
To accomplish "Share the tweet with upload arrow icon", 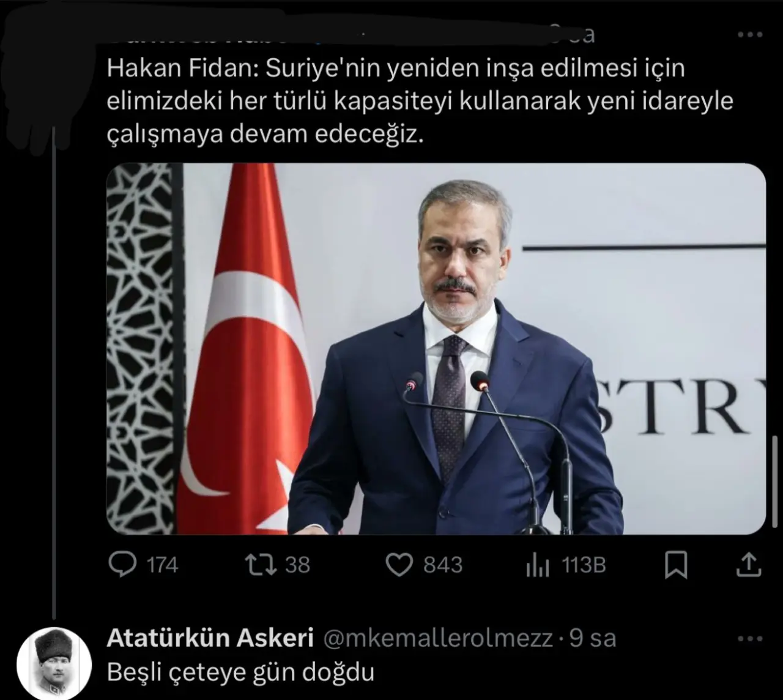I will [x=748, y=564].
